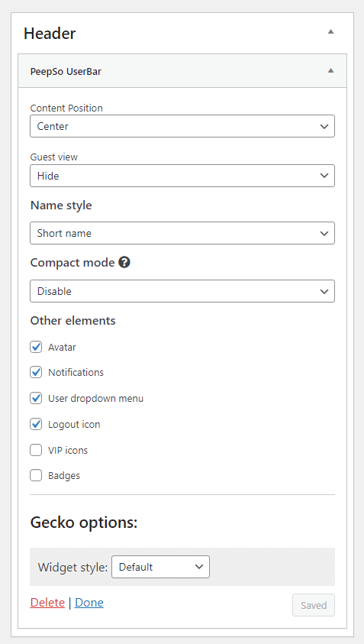Screen dimensions: 364x644
Task: Uncheck the Avatar checkbox
Action: pos(36,347)
